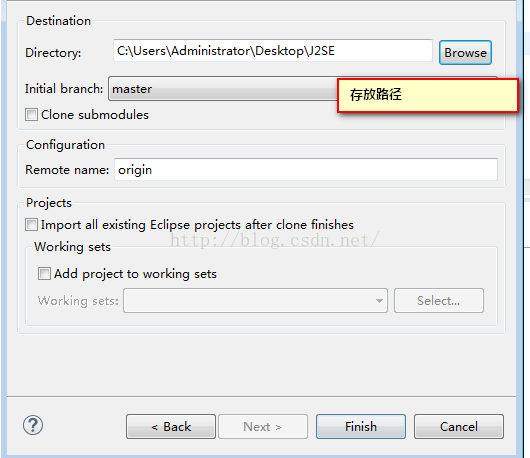Click the yellow 存放路径 annotation note

(x=428, y=95)
